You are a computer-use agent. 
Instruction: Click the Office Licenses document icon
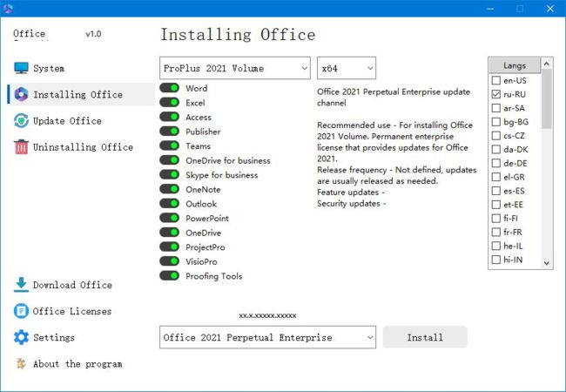click(x=21, y=311)
